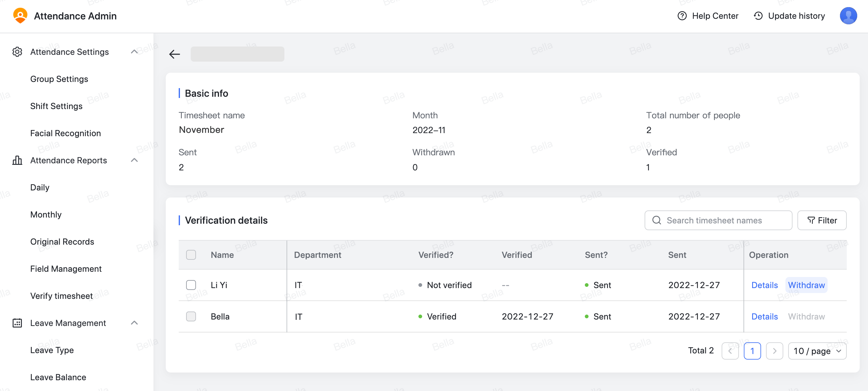Open Details for Li Yi

tap(764, 285)
